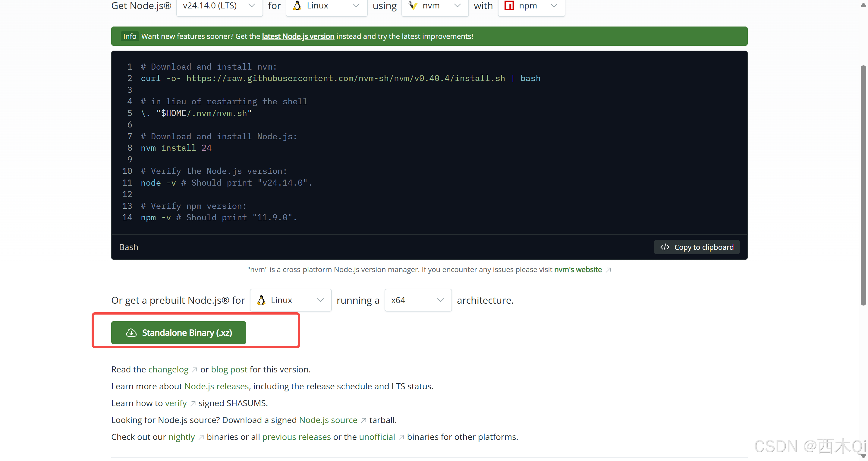Click the '# Download and install nvm:' comment
This screenshot has width=868, height=461.
click(209, 67)
